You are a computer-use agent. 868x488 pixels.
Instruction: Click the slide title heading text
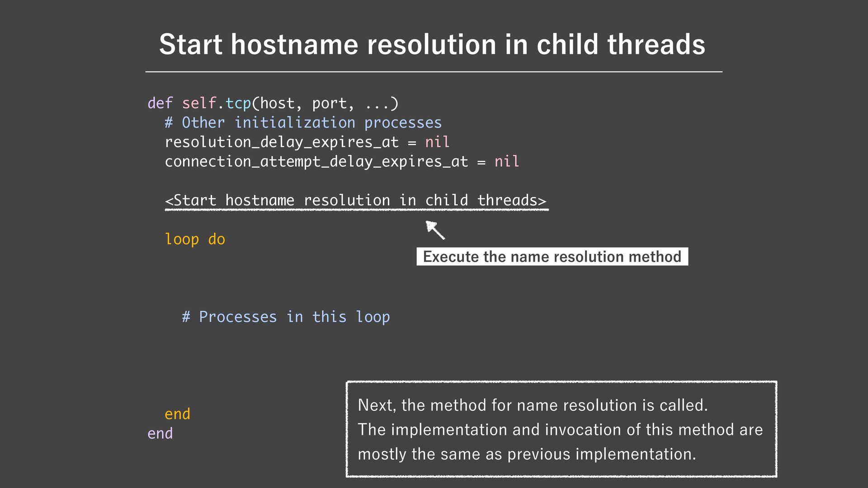(432, 44)
